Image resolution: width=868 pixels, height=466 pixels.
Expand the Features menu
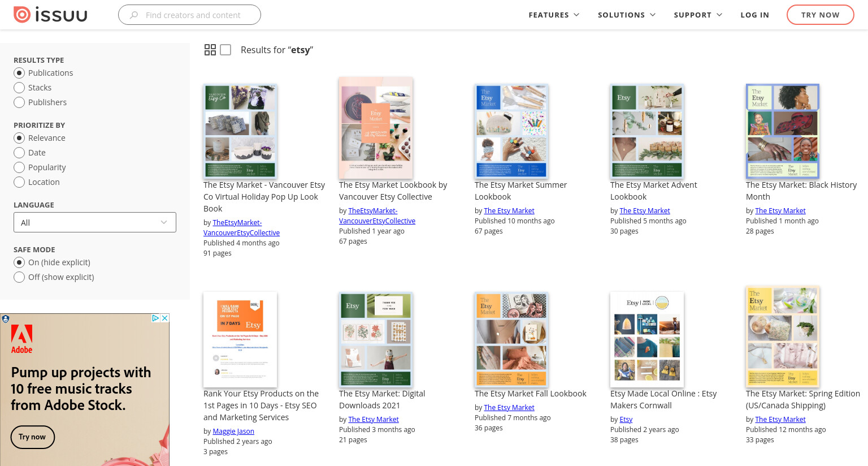(554, 15)
